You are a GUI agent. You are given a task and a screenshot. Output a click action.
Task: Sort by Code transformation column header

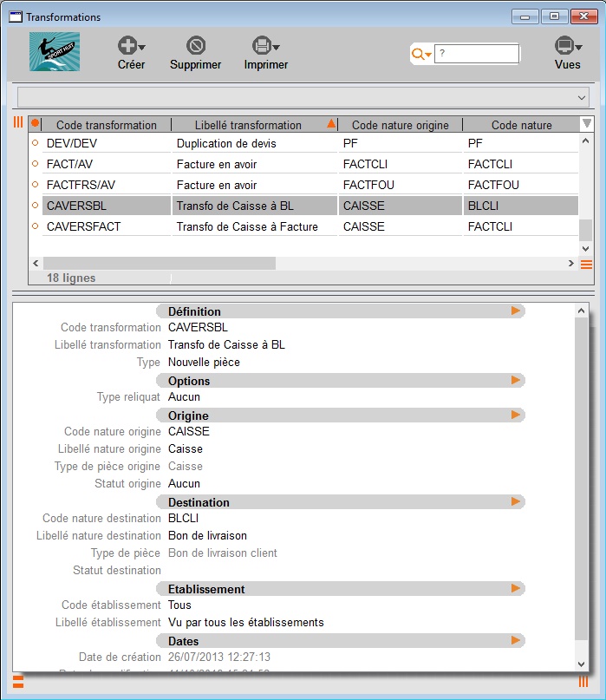pos(107,125)
